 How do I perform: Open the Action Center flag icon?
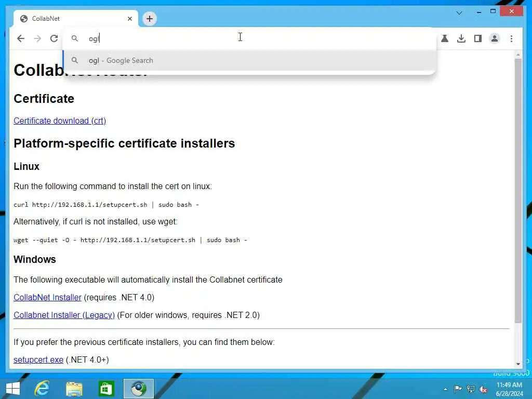click(x=458, y=389)
